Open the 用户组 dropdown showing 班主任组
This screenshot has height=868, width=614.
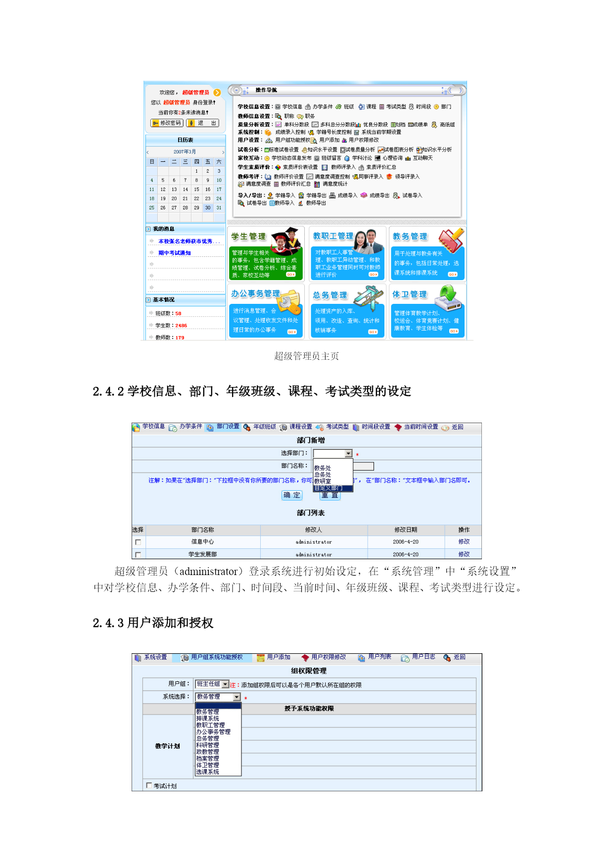point(212,684)
